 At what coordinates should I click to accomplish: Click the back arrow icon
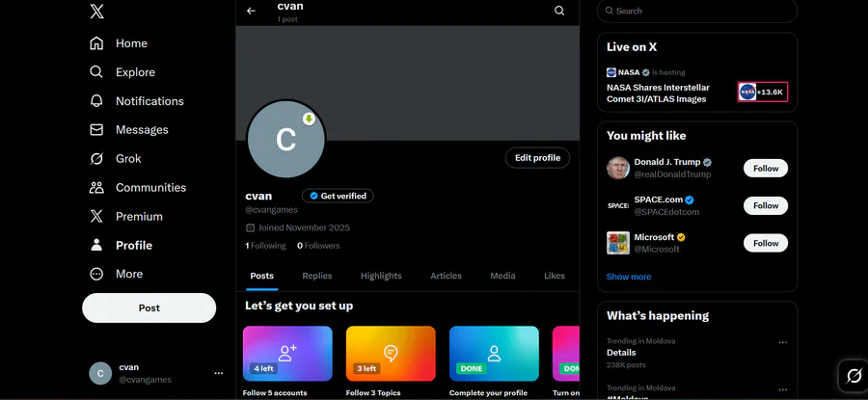click(x=252, y=11)
